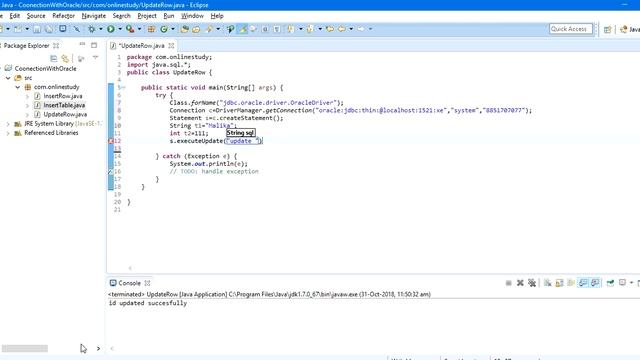Toggle Mark Occurrences highlighter icon
The width and height of the screenshot is (640, 360).
tap(243, 29)
